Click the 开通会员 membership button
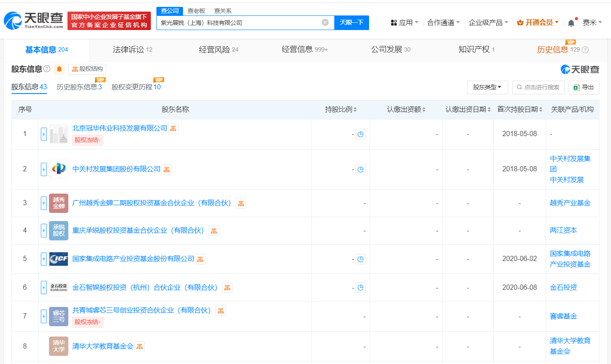Viewport: 611px width, 364px height. [x=538, y=23]
